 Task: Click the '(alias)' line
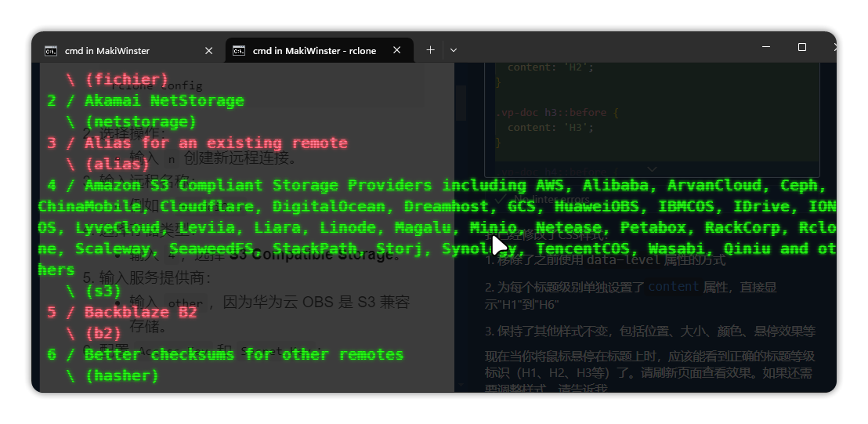tap(108, 164)
